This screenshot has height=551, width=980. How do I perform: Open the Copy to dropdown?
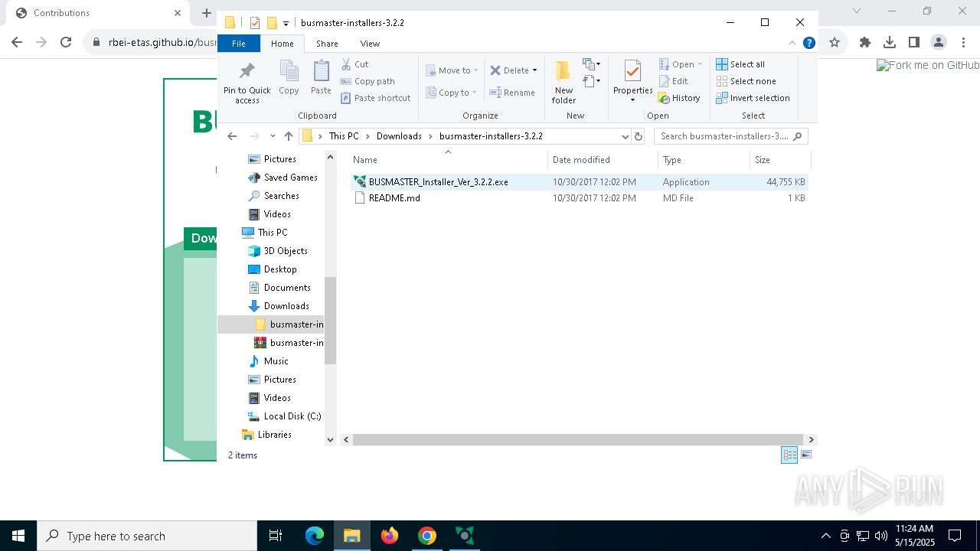point(452,93)
